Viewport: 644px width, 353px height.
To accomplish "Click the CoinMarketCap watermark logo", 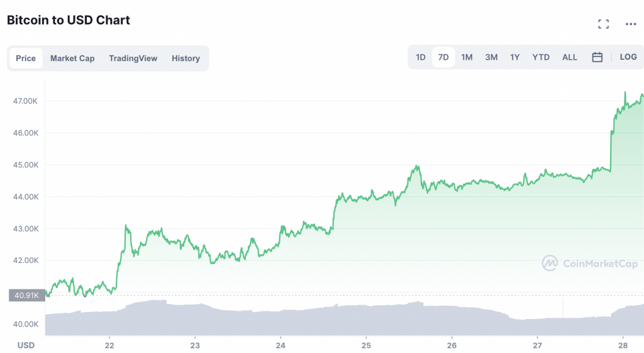I will (x=590, y=263).
